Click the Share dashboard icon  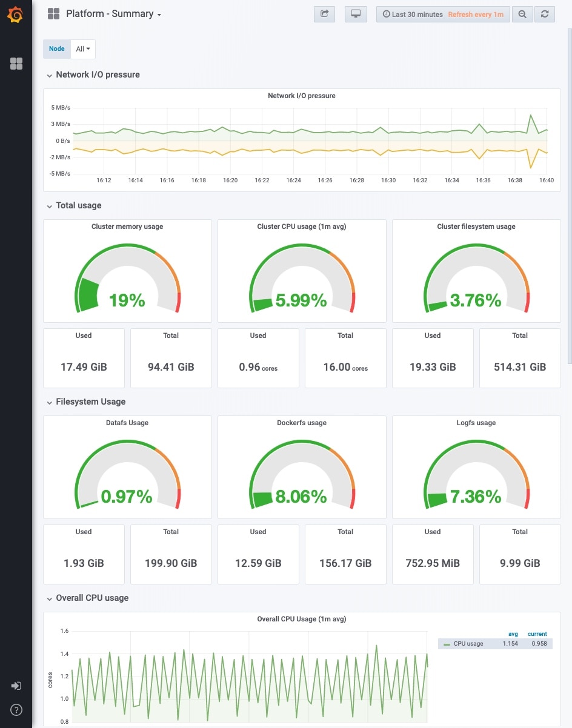tap(324, 14)
